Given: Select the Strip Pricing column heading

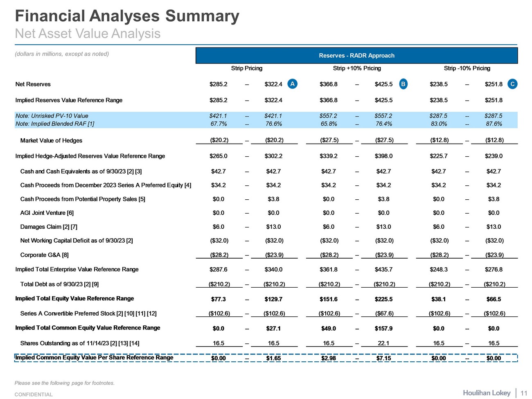Looking at the screenshot, I should click(246, 68).
